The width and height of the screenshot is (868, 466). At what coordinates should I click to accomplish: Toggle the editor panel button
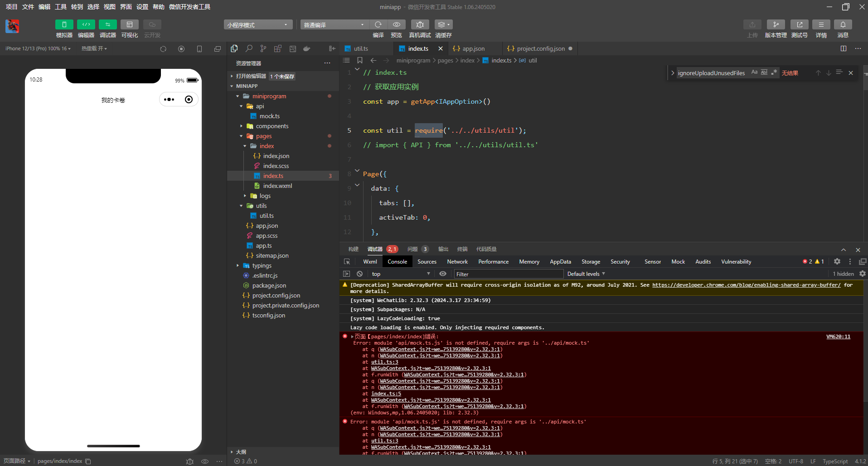tap(86, 24)
